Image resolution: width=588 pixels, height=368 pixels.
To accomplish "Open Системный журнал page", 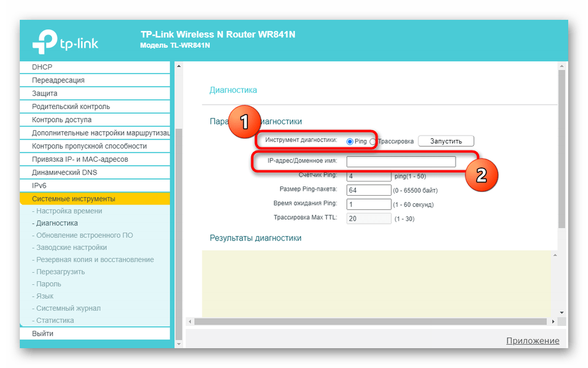I will pyautogui.click(x=68, y=309).
